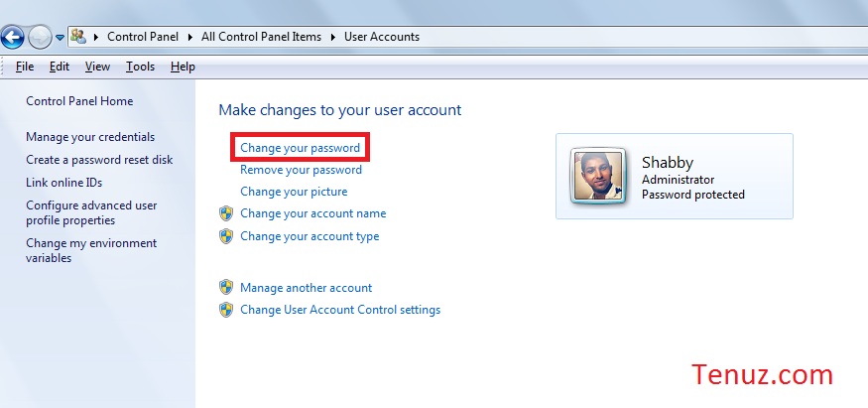Image resolution: width=868 pixels, height=408 pixels.
Task: Click the Back navigation arrow button
Action: coord(12,38)
